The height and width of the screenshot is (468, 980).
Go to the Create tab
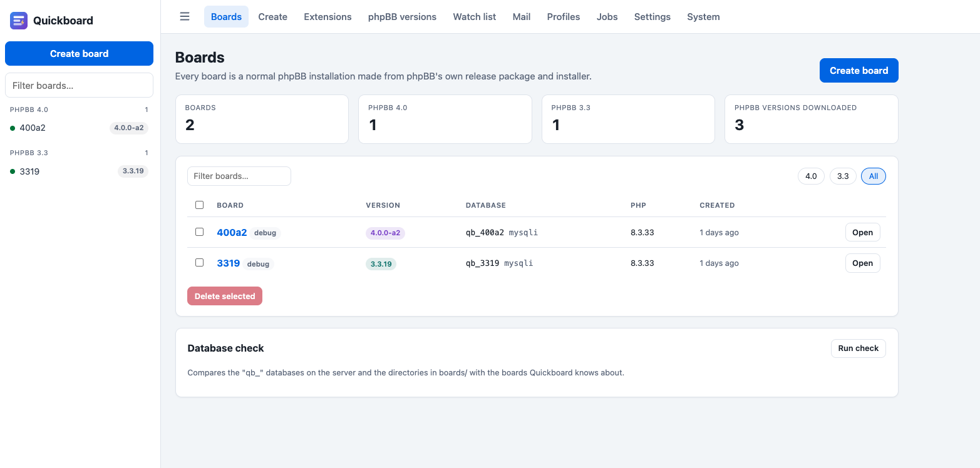pyautogui.click(x=273, y=17)
